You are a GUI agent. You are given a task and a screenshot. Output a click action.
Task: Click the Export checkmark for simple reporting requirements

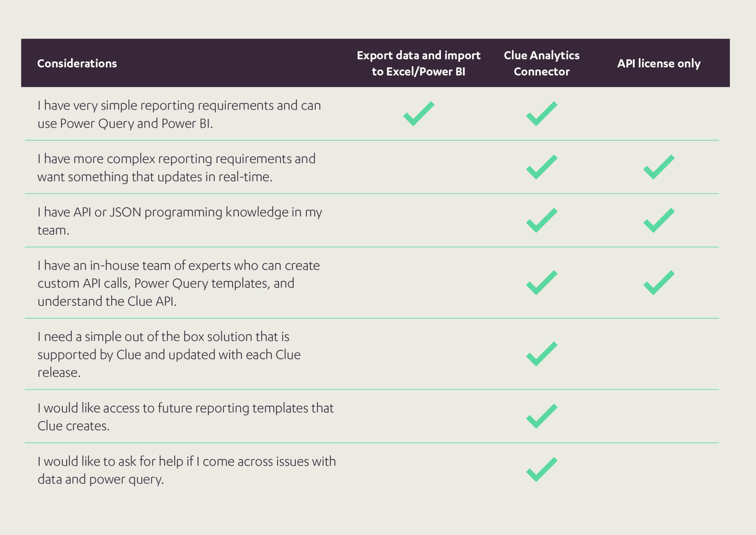(419, 114)
